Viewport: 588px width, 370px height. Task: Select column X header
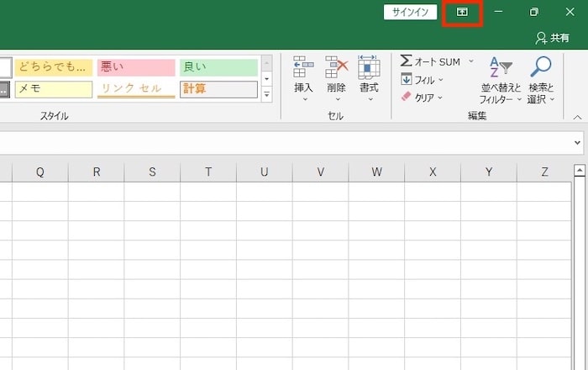433,172
